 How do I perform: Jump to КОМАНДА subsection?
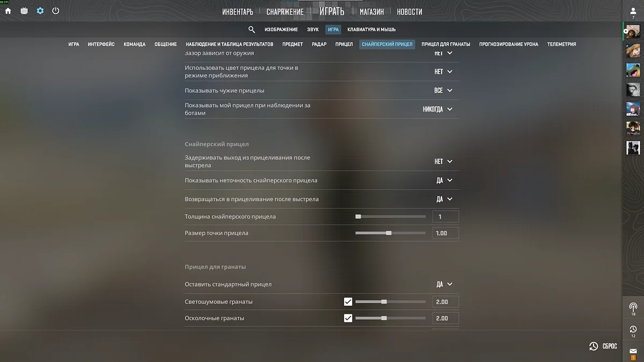tap(135, 45)
